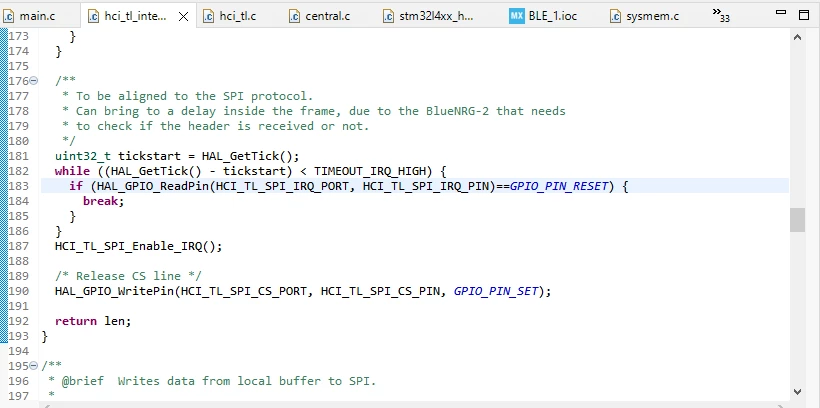Collapse the comment block at line 176
Screen dimensions: 820x408
point(34,81)
